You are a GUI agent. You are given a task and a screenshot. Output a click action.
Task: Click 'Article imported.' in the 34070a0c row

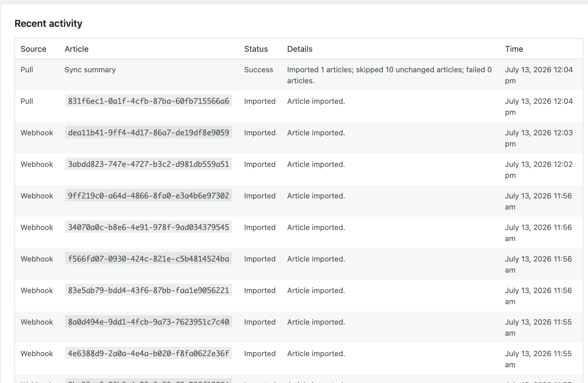click(x=316, y=228)
